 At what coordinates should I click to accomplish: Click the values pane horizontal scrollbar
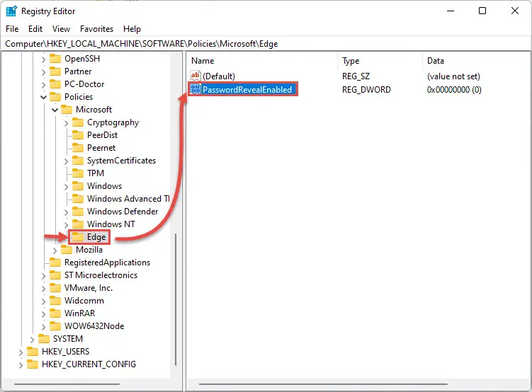(x=323, y=384)
